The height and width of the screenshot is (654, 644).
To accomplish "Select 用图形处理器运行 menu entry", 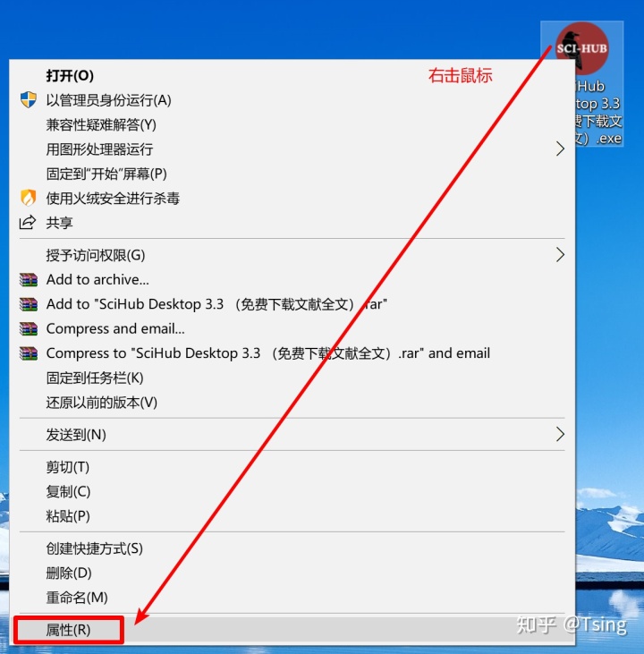I will click(x=292, y=149).
